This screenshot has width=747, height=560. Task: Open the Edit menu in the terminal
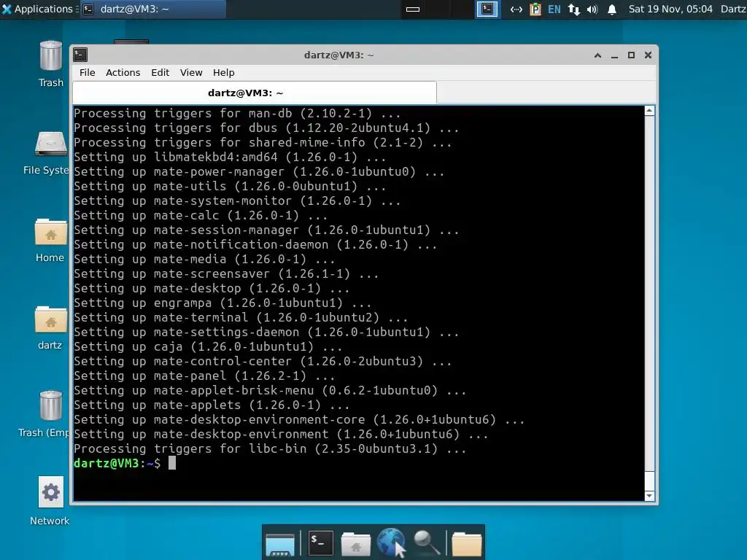160,72
